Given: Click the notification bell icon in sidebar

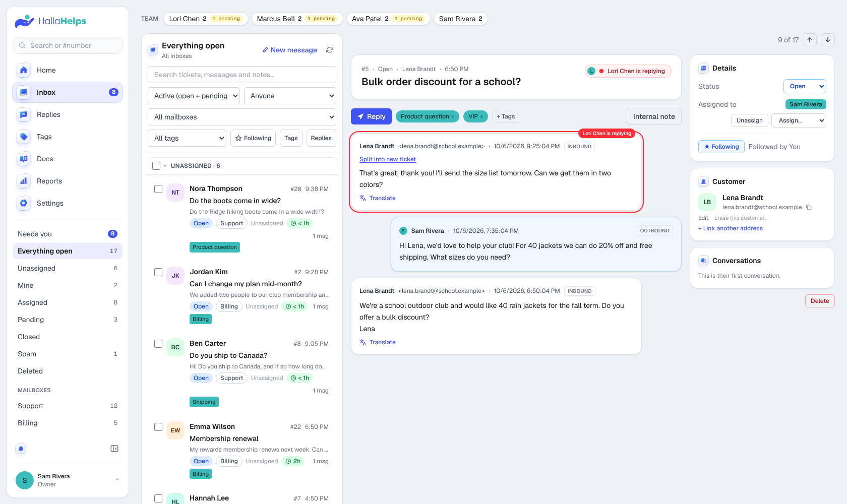Looking at the screenshot, I should click(x=21, y=449).
